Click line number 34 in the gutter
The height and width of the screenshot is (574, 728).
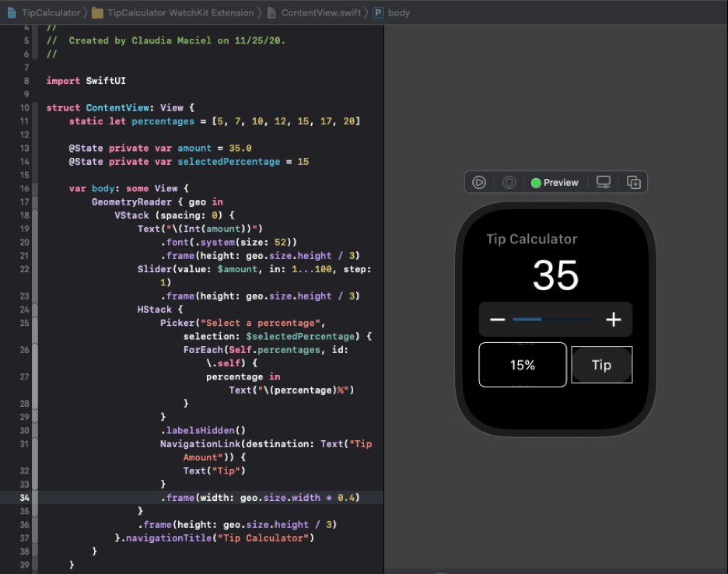pyautogui.click(x=25, y=497)
